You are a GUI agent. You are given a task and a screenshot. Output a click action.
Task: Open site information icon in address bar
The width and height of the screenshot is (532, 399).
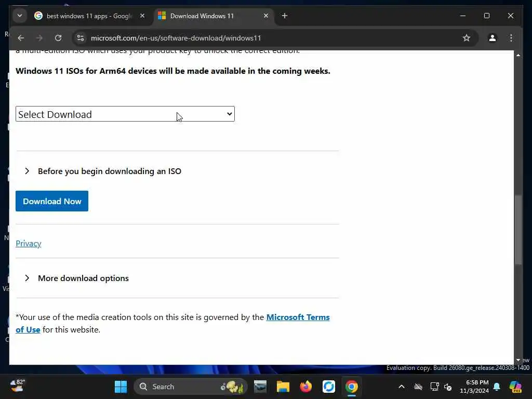(81, 38)
